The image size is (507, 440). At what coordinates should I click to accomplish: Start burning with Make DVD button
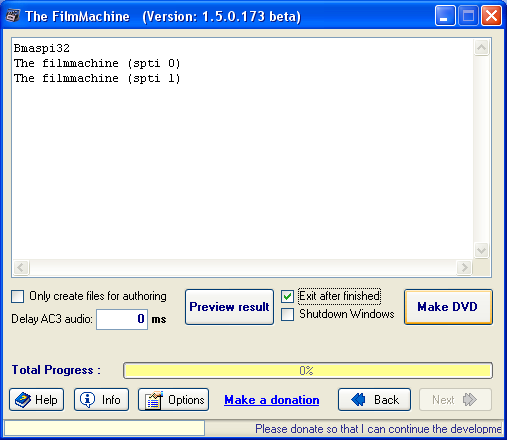(x=448, y=307)
